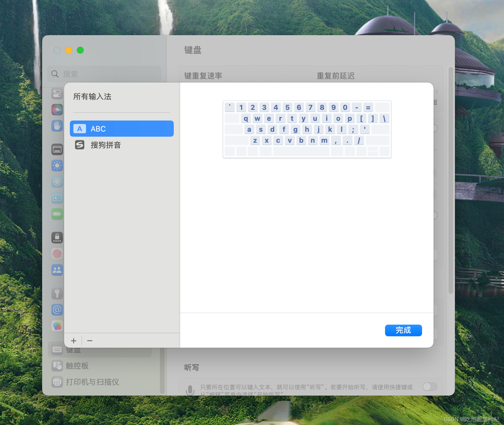Screen dimensions: 504x425
Task: Select the ABC input source
Action: 122,129
